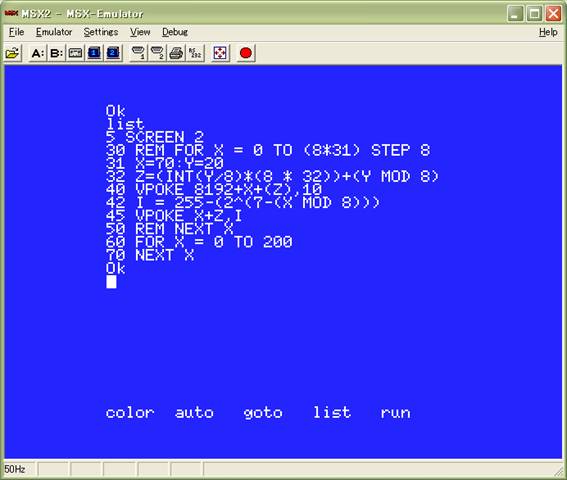Open the Settings menu
The height and width of the screenshot is (480, 567).
click(101, 32)
